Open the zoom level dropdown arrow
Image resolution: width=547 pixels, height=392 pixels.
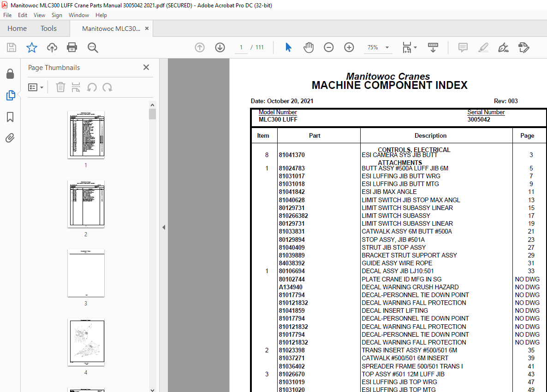[387, 47]
